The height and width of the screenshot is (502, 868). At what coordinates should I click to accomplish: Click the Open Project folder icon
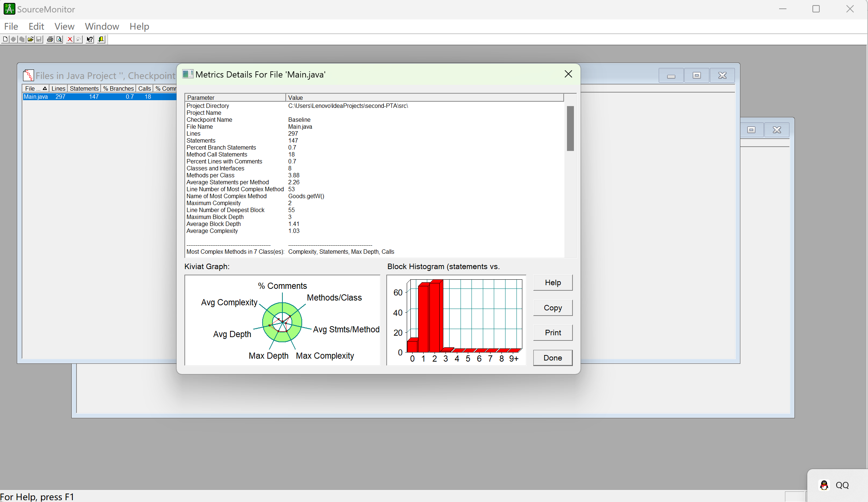coord(31,39)
